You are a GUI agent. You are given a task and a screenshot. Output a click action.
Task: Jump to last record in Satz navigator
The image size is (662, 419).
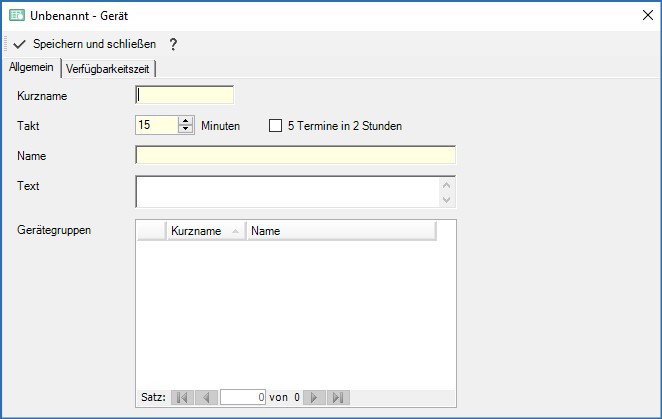(x=338, y=397)
